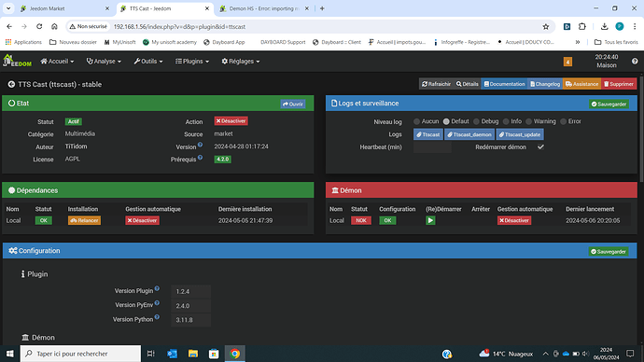Select the TTS Cast - Jeedom tab

point(164,8)
